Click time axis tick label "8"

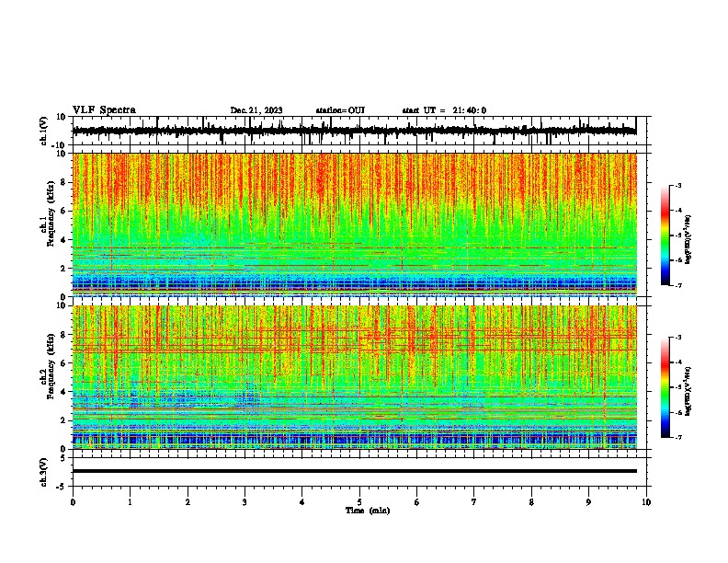click(x=531, y=502)
